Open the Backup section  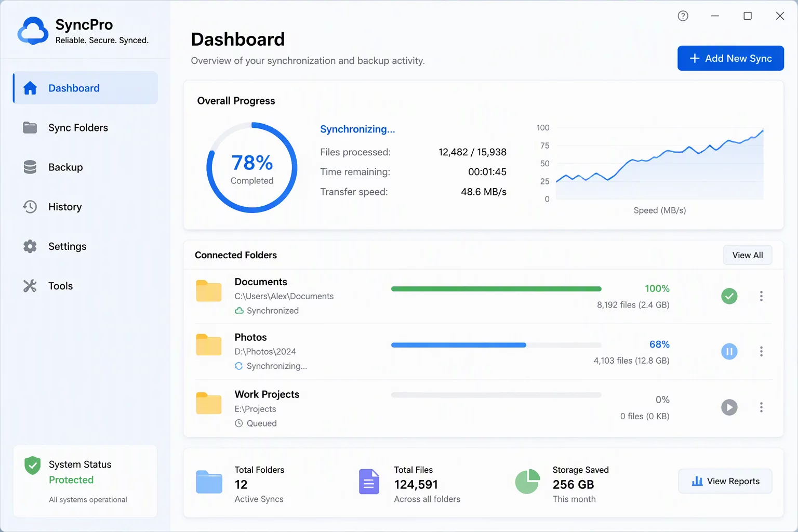click(85, 167)
